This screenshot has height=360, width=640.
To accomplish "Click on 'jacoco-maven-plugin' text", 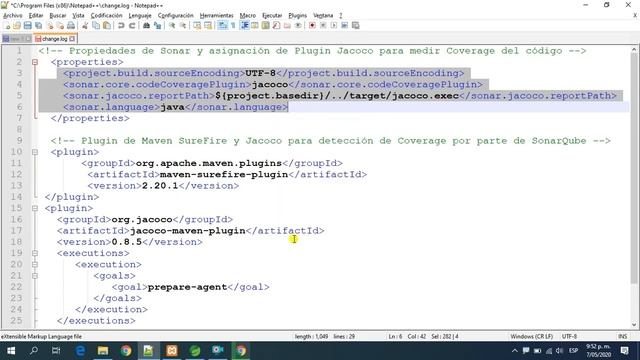I will (x=188, y=231).
